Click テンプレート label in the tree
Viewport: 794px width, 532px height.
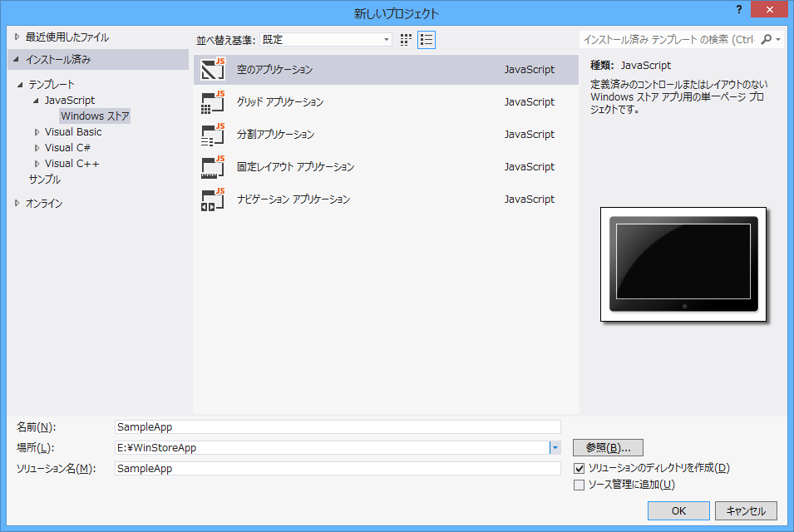[x=52, y=85]
